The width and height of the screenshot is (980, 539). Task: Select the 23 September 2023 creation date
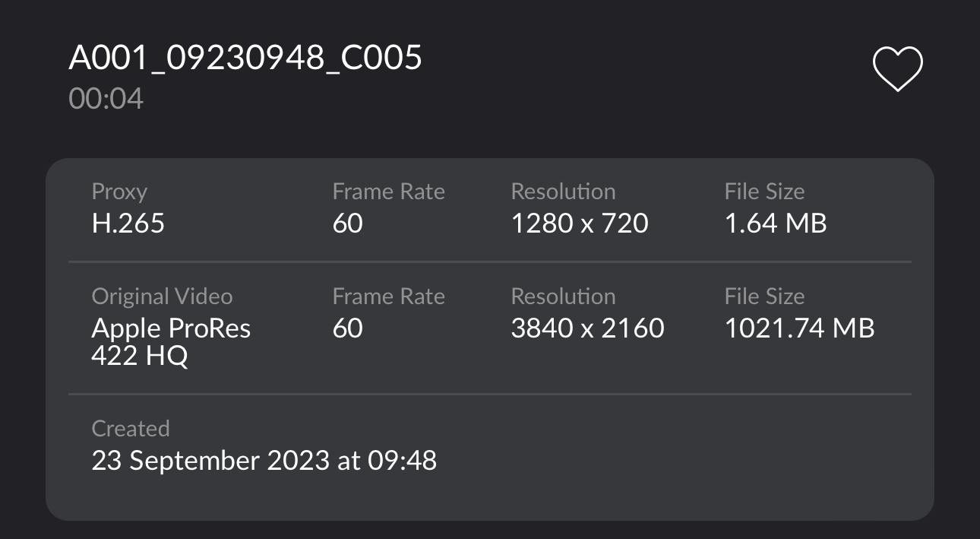pos(264,461)
